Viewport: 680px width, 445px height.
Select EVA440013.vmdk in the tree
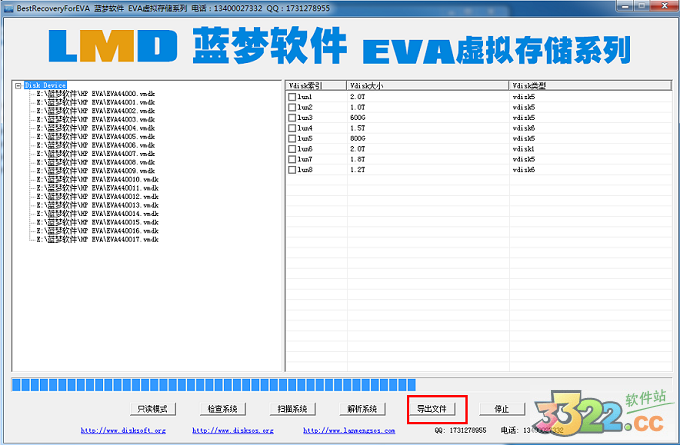click(98, 205)
